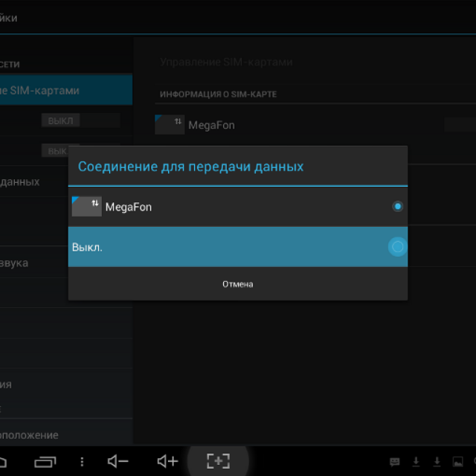This screenshot has height=476, width=476.
Task: Tap the screenshot capture icon
Action: [x=218, y=461]
